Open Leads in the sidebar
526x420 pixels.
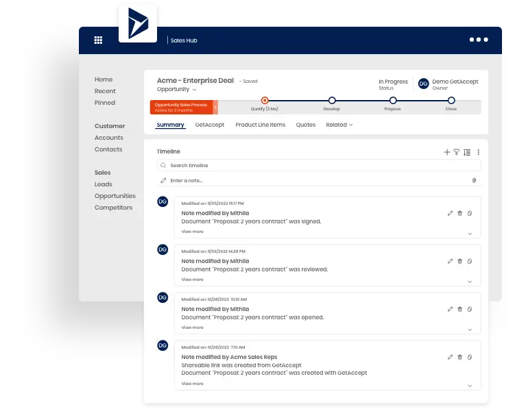click(x=104, y=184)
